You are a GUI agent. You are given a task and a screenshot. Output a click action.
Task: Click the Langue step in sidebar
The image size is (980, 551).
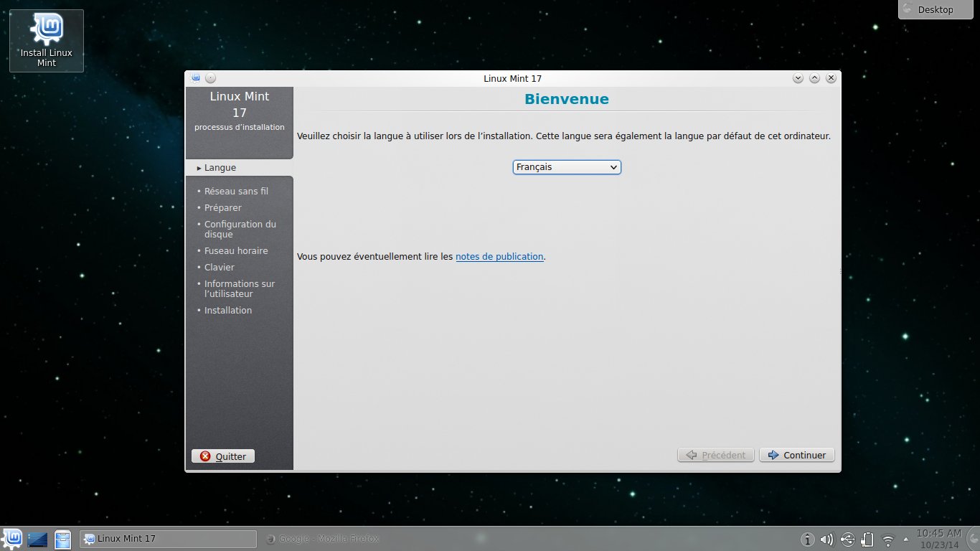click(x=220, y=168)
